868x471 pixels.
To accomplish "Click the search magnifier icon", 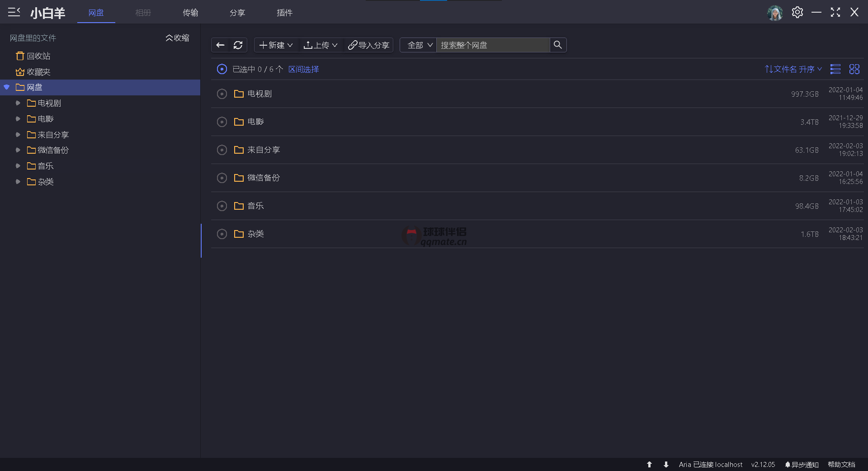I will click(558, 45).
